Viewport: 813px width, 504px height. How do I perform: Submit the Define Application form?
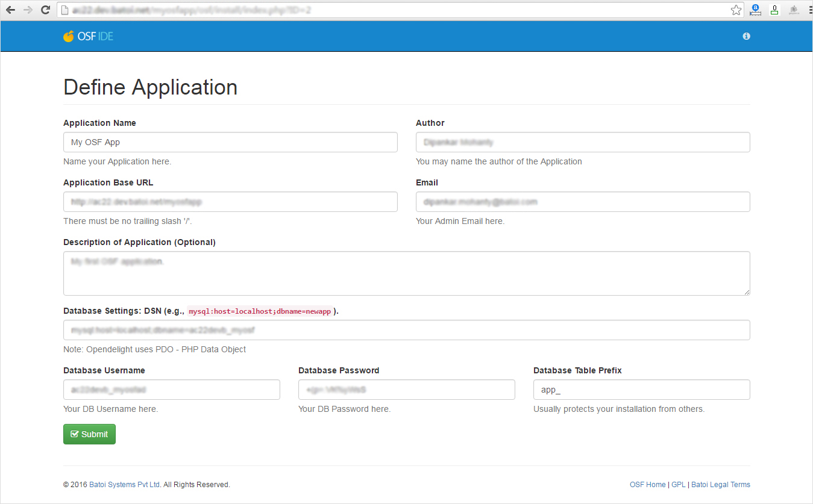(89, 434)
